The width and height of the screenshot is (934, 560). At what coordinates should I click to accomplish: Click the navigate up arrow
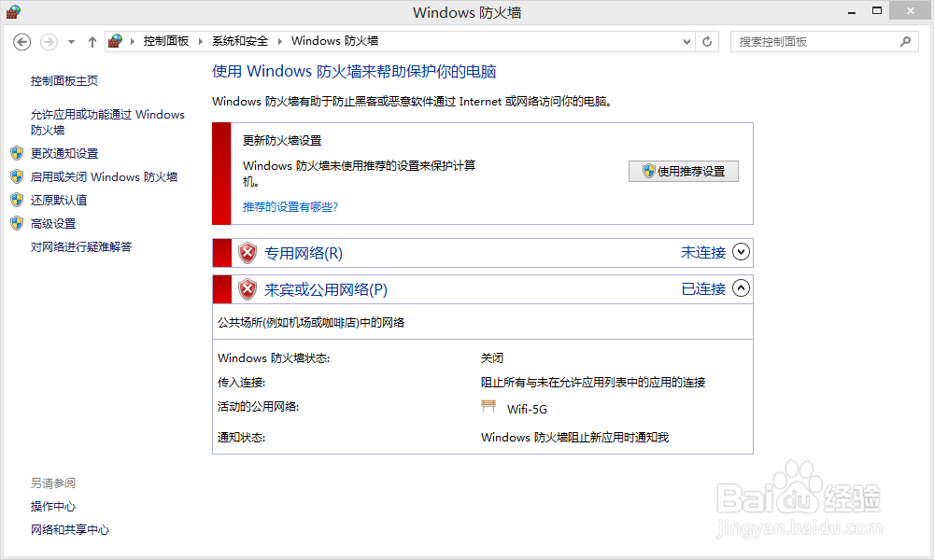[x=91, y=41]
